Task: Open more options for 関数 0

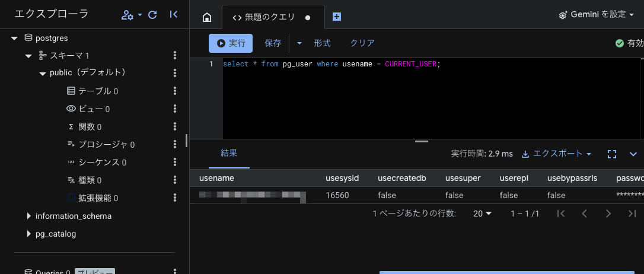Action: tap(175, 126)
